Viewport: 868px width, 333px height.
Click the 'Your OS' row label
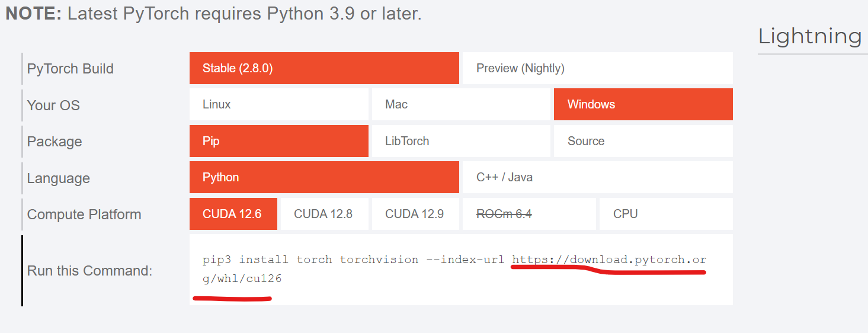click(x=53, y=105)
